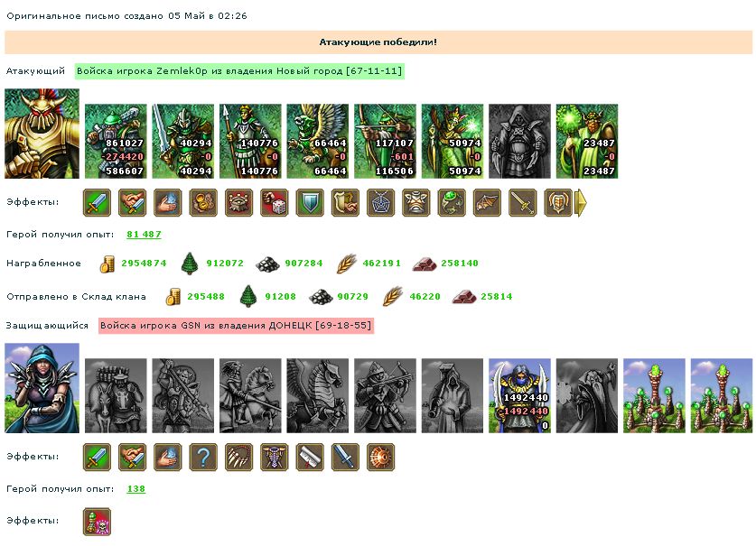Click the defender army label GSN ДОНЕЦК
The image size is (756, 546).
pyautogui.click(x=237, y=325)
